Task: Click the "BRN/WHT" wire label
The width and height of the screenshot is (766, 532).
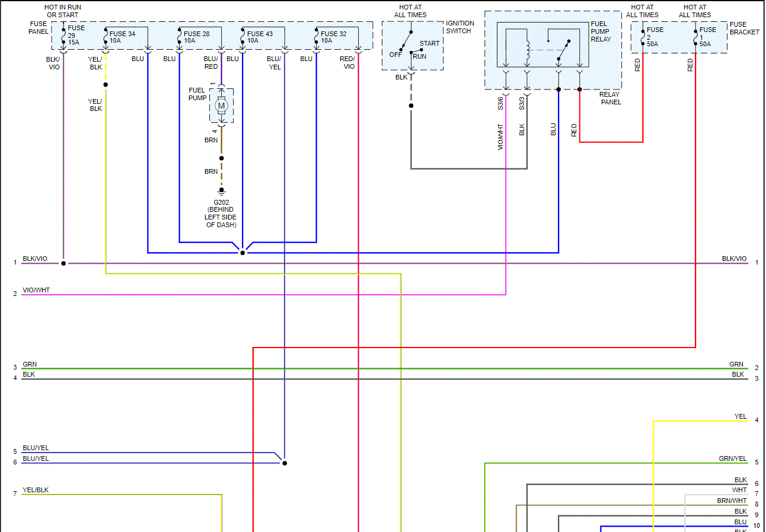Action: (x=732, y=501)
